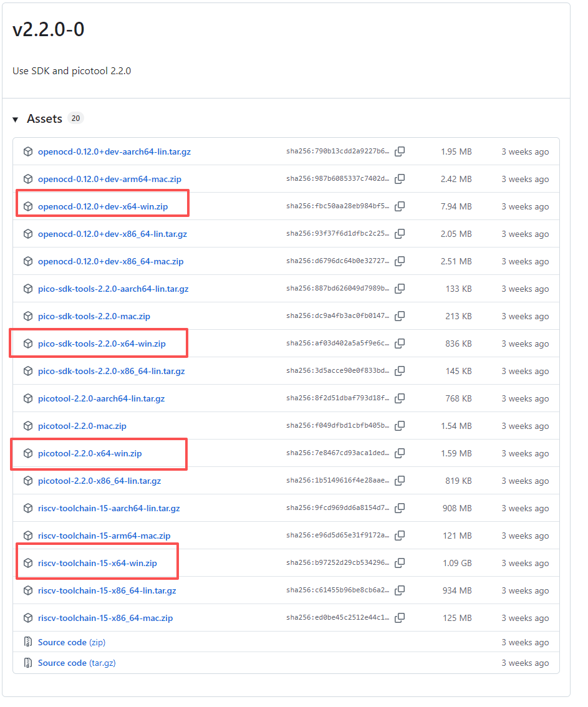Viewport: 588px width, 707px height.
Task: Copy sha256 for openocd arm64-mac.zip
Action: coord(400,179)
